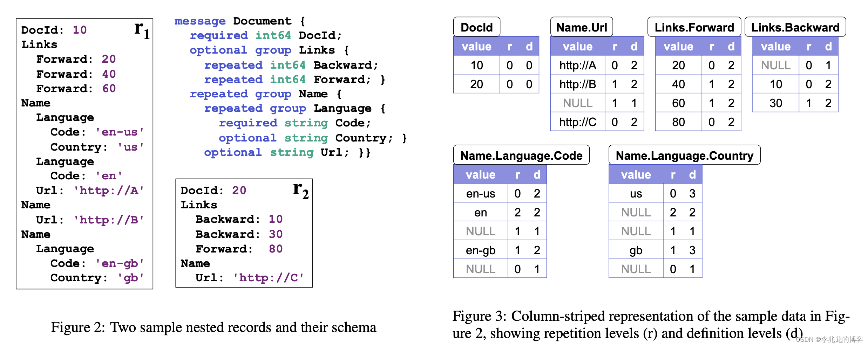This screenshot has height=346, width=868.
Task: Click the 'Name.Url' column title box
Action: (582, 27)
